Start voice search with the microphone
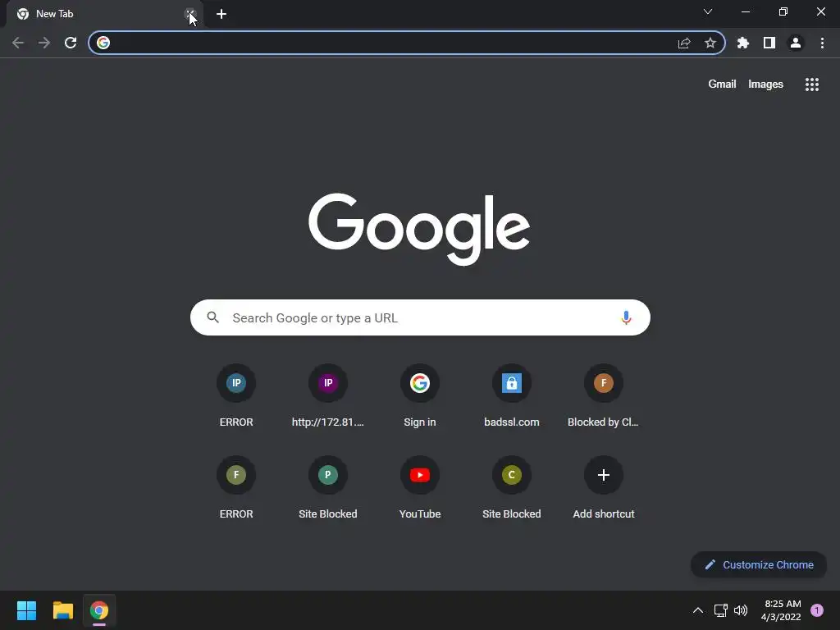The image size is (840, 630). coord(626,317)
